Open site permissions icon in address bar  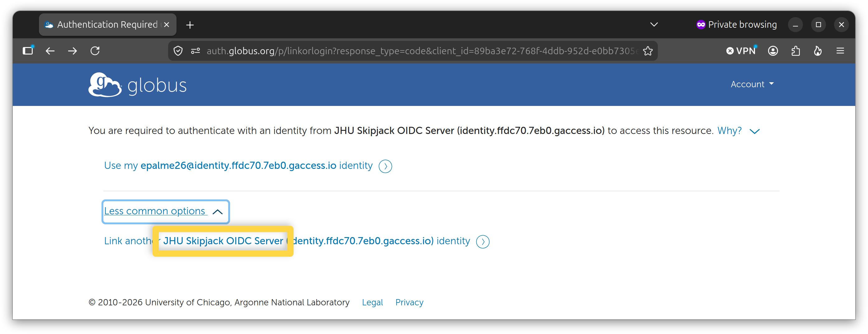click(196, 51)
